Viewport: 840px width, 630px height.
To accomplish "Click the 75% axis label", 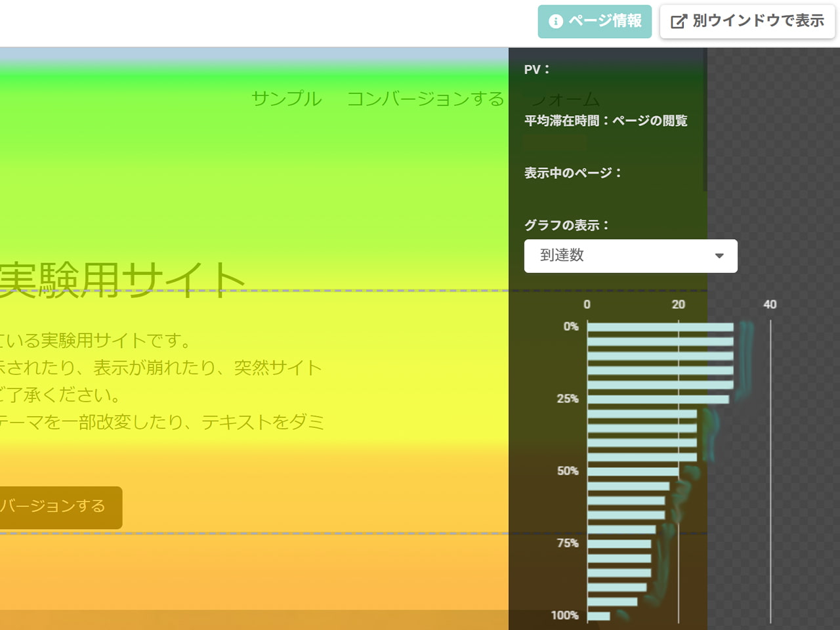I will (568, 543).
